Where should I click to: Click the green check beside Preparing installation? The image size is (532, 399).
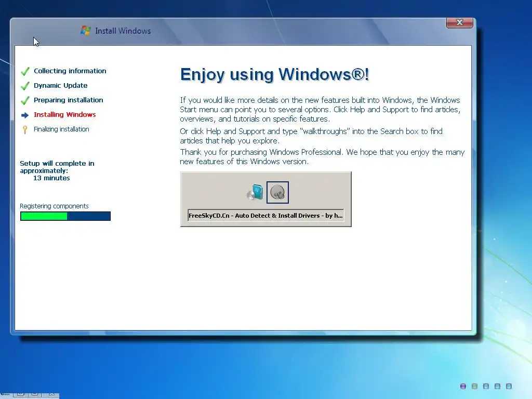(x=25, y=100)
